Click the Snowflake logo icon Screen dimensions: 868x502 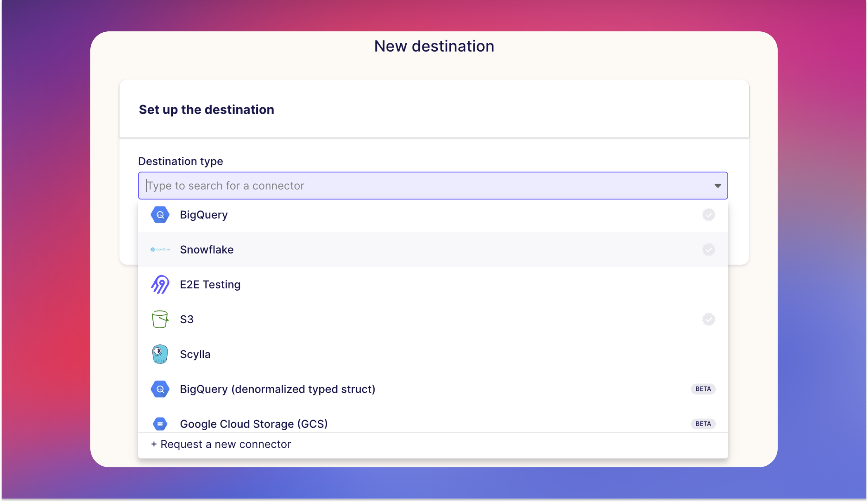160,250
